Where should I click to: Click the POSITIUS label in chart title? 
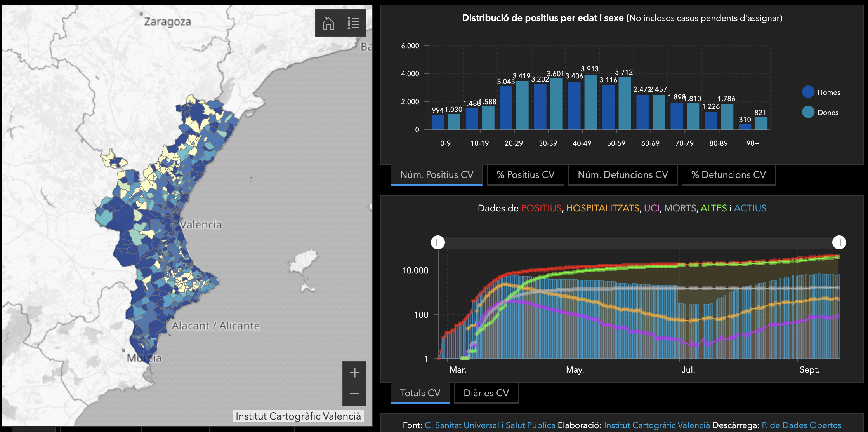[x=541, y=208]
